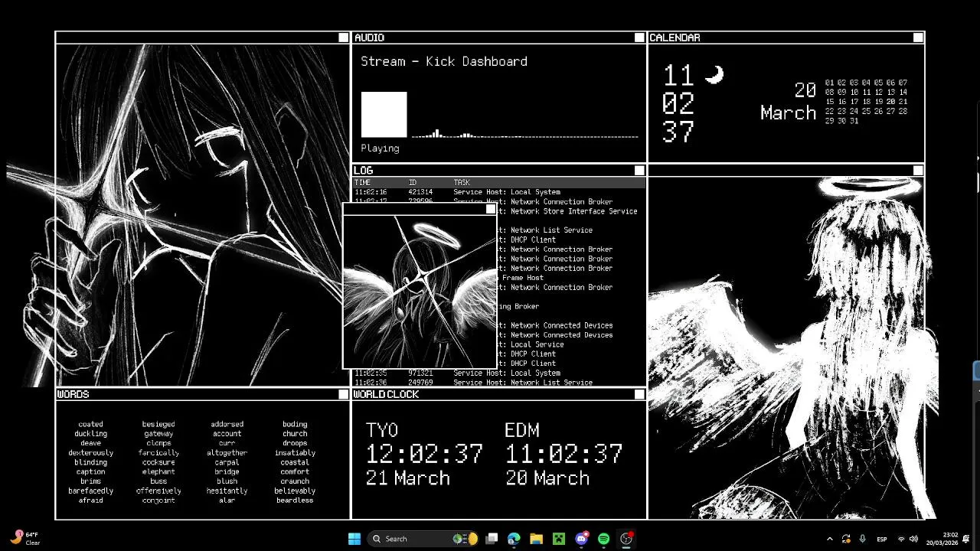980x551 pixels.
Task: Click the highlighted day 20 in calendar grid
Action: click(891, 102)
